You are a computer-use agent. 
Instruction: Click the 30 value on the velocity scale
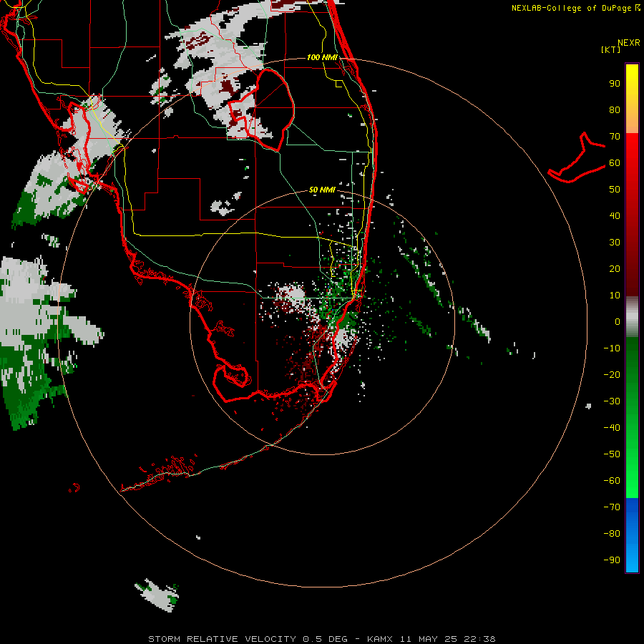615,243
